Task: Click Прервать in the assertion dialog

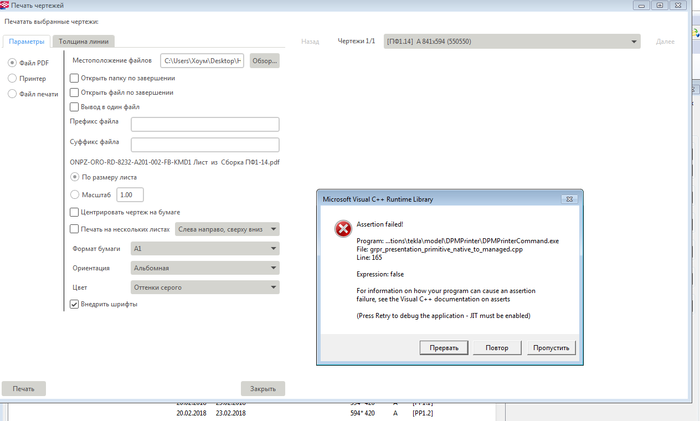Action: (444, 348)
